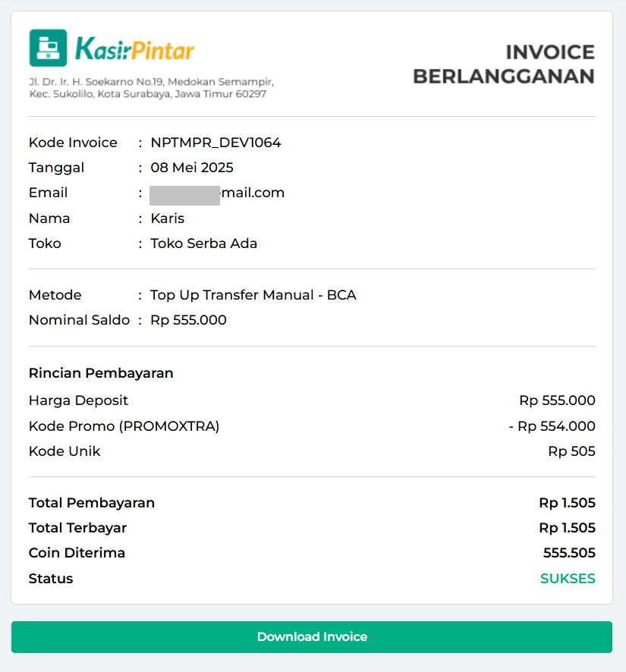Click the Total Pembayaran amount Rp 1.505
626x672 pixels.
(567, 503)
